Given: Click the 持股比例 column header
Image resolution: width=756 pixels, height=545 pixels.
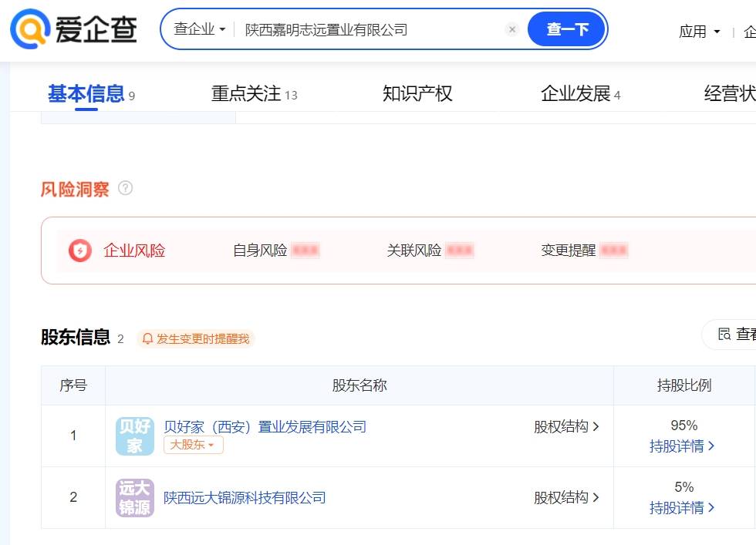Looking at the screenshot, I should [684, 385].
